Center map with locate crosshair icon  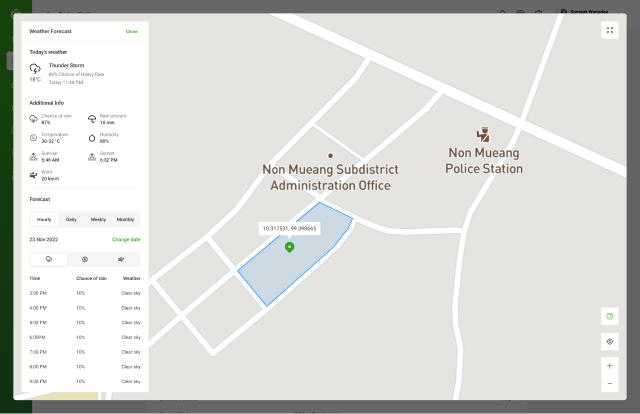(x=610, y=342)
